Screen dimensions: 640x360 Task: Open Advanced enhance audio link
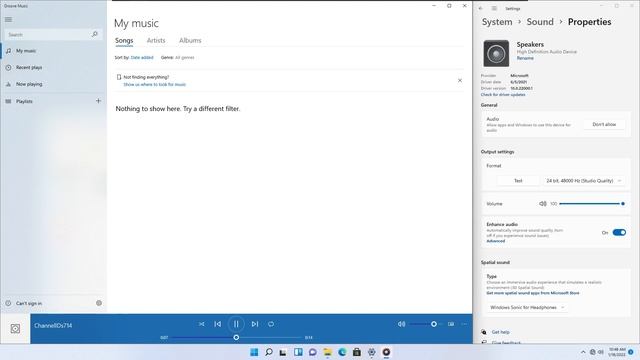coord(496,241)
